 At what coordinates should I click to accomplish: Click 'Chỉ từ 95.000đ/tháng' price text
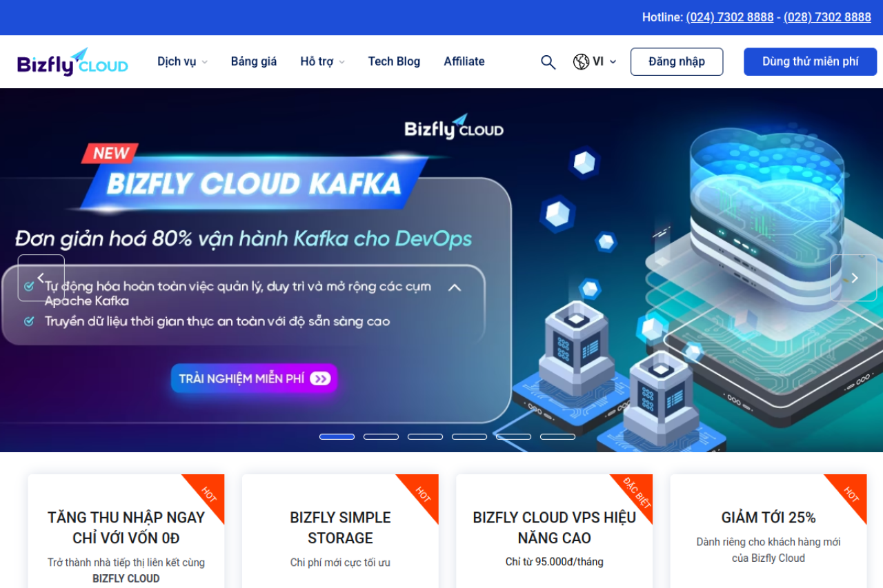(x=555, y=562)
